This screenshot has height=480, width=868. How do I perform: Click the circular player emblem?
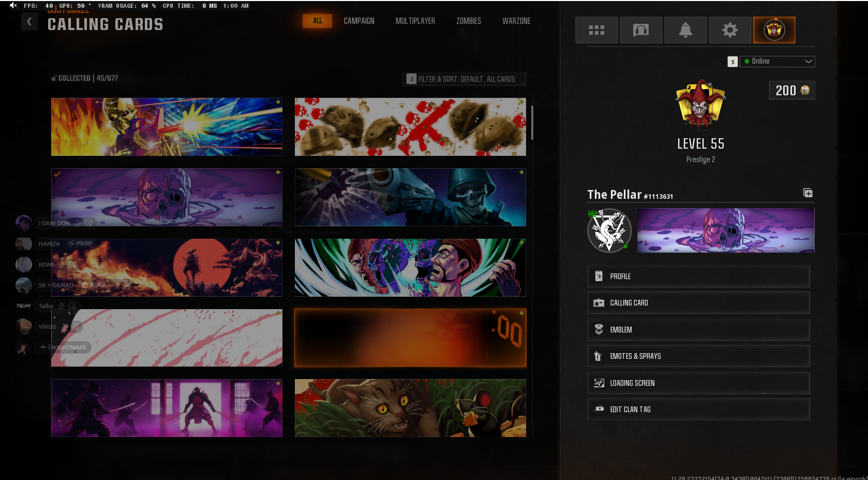(609, 230)
